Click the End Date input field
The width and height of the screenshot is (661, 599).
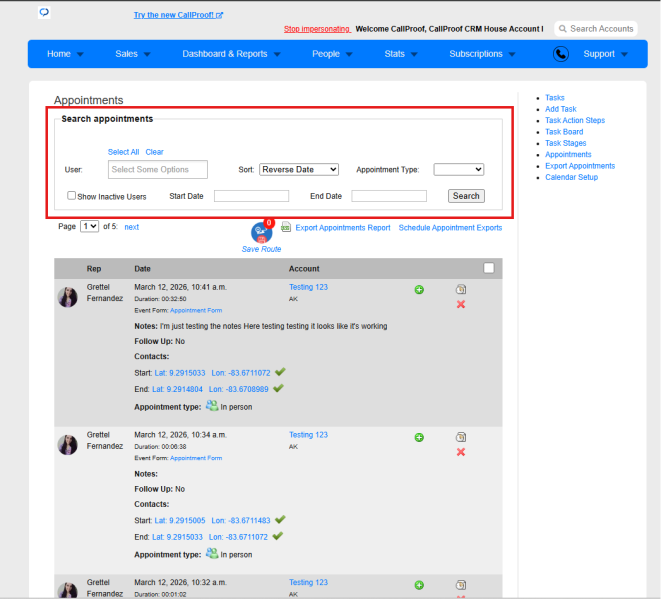[389, 196]
